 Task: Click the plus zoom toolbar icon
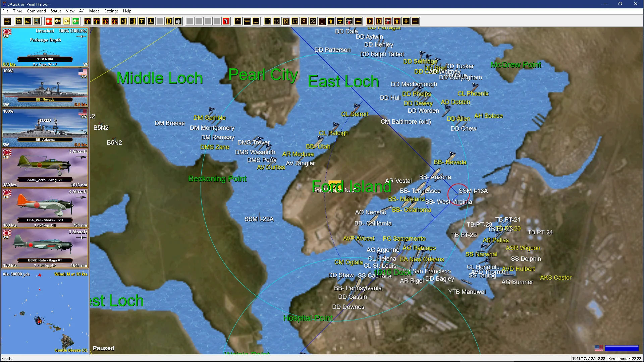(406, 21)
